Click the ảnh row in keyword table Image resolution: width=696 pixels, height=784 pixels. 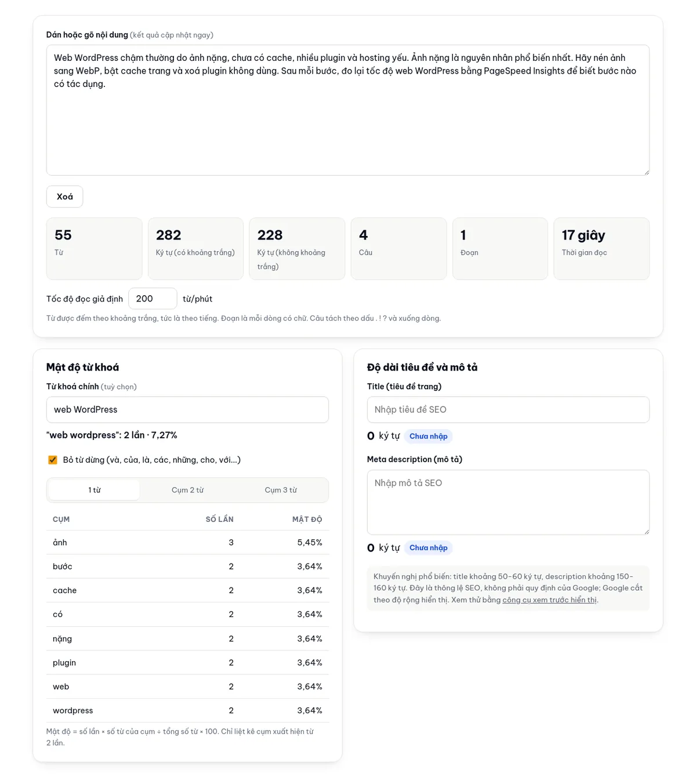pos(187,543)
